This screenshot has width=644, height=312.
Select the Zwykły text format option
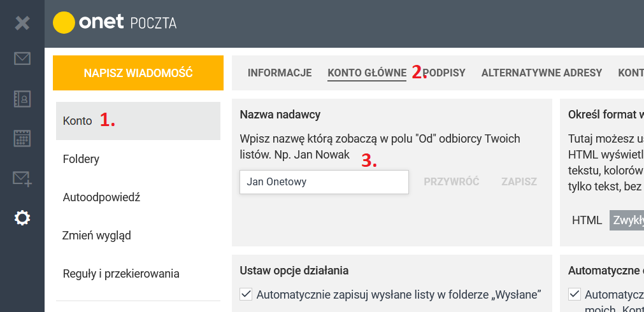click(x=627, y=220)
